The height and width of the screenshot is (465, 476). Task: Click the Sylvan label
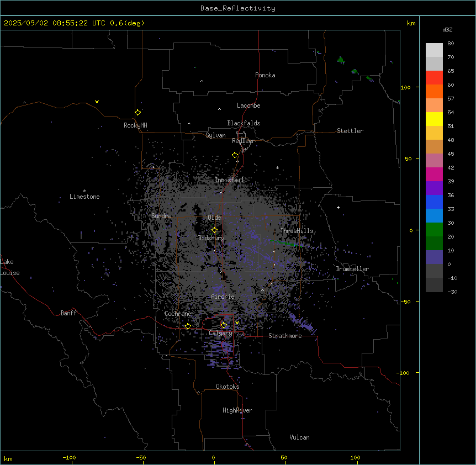(215, 135)
